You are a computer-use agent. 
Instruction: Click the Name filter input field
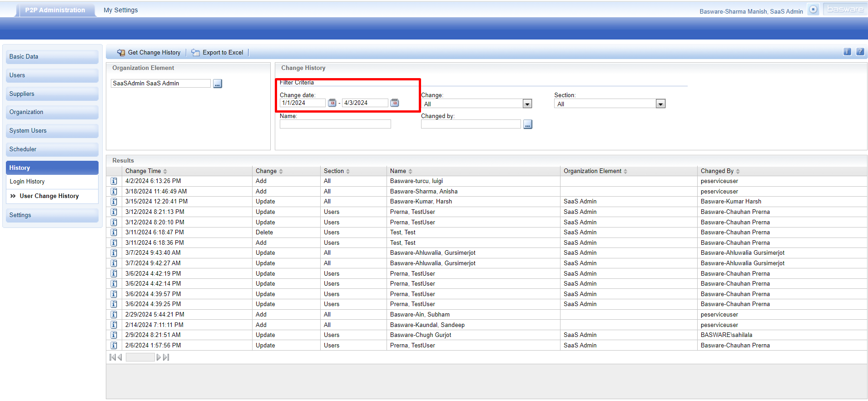coord(335,124)
